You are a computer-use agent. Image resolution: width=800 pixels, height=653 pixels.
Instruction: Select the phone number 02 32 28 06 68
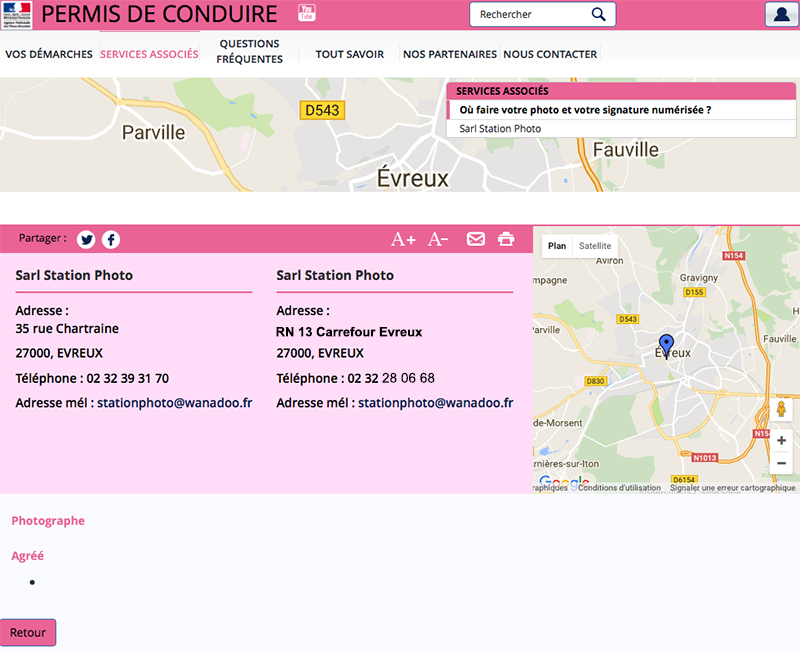391,378
